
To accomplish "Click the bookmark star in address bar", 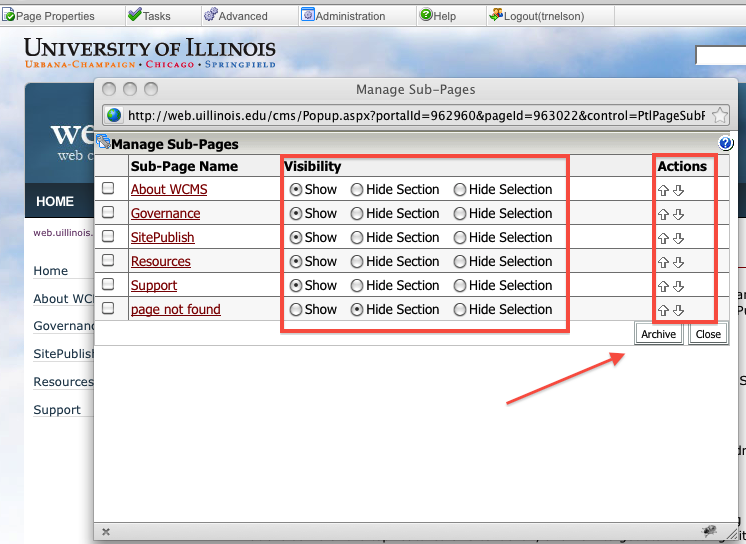I will click(720, 115).
